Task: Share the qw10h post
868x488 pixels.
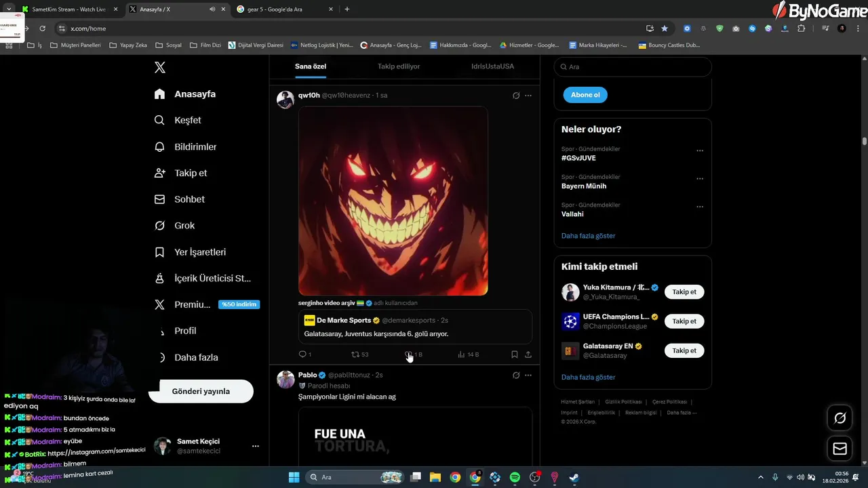Action: tap(528, 354)
